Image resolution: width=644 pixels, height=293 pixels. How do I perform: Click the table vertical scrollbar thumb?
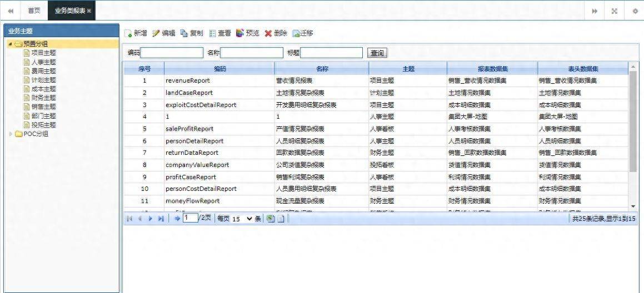click(633, 121)
